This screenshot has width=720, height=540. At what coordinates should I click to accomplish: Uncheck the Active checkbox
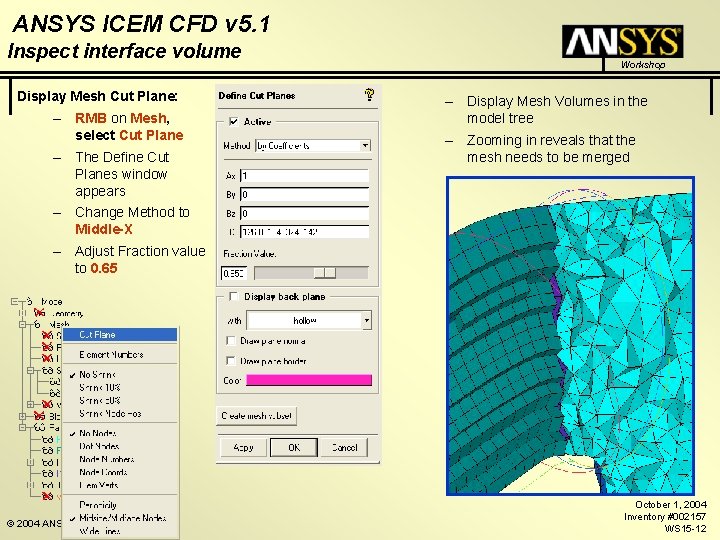click(233, 122)
